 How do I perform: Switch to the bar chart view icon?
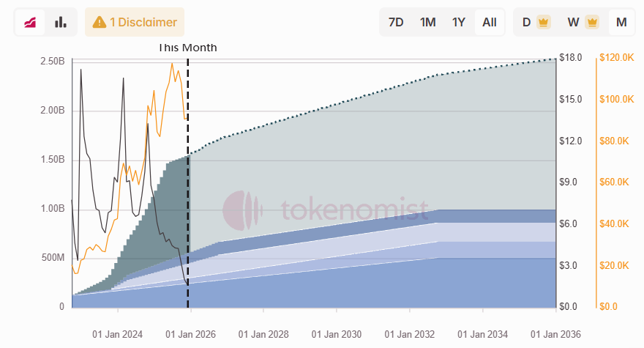[x=61, y=22]
